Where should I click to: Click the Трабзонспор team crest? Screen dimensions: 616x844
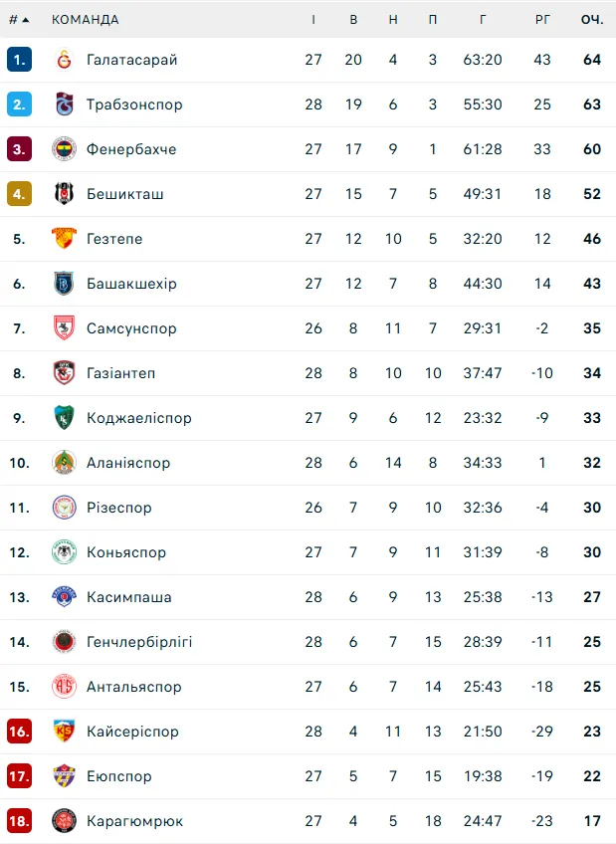pyautogui.click(x=64, y=105)
